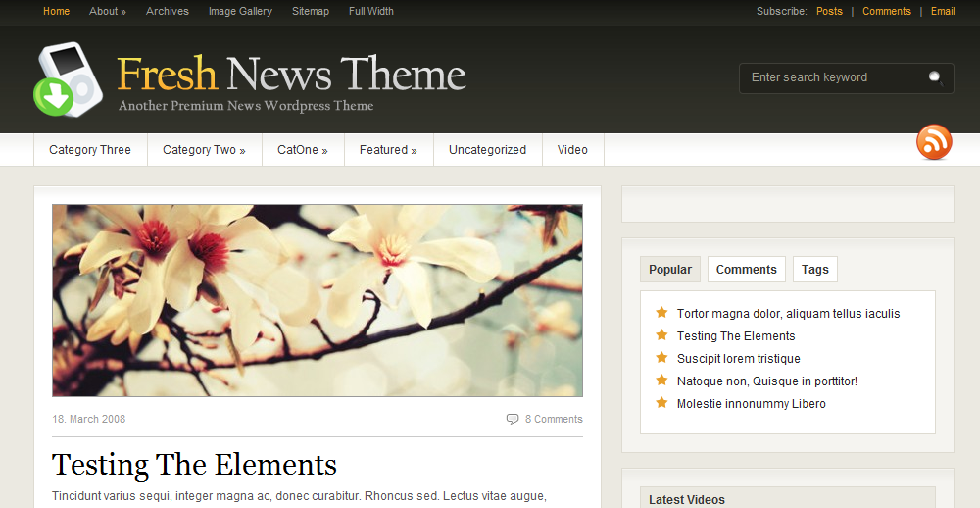Click the comment bubble icon
The width and height of the screenshot is (980, 508).
click(512, 419)
